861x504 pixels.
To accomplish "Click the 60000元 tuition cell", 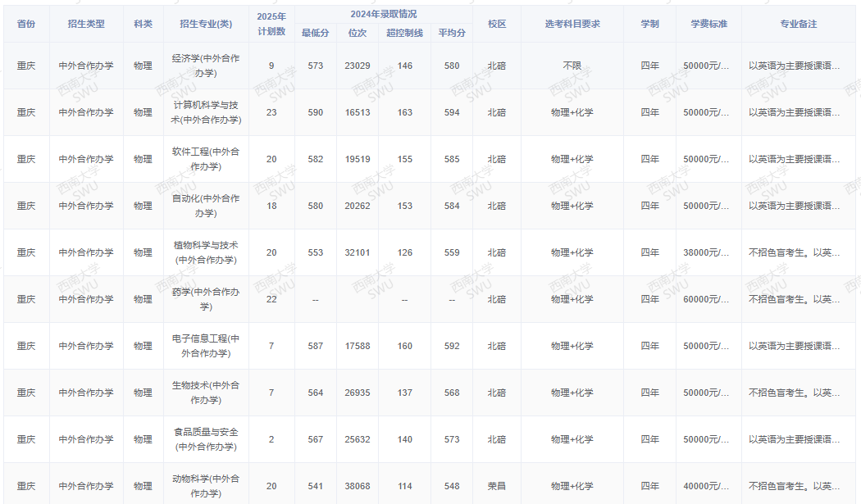I will pos(707,299).
